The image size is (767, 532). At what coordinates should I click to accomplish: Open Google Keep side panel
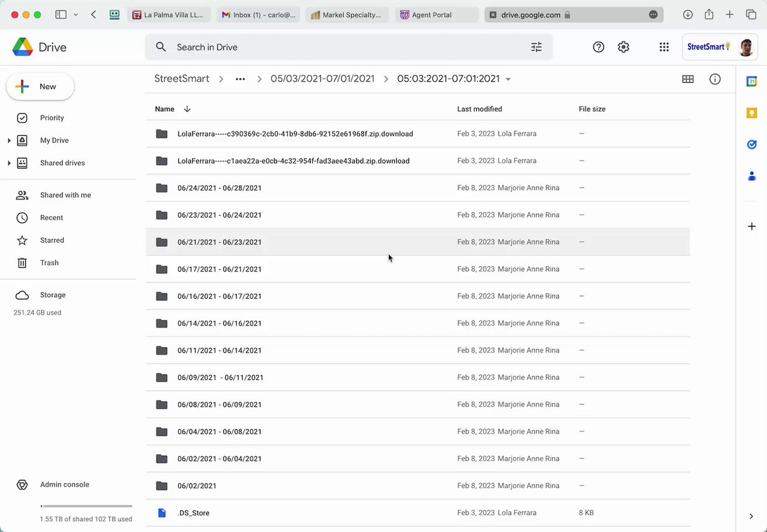(751, 113)
